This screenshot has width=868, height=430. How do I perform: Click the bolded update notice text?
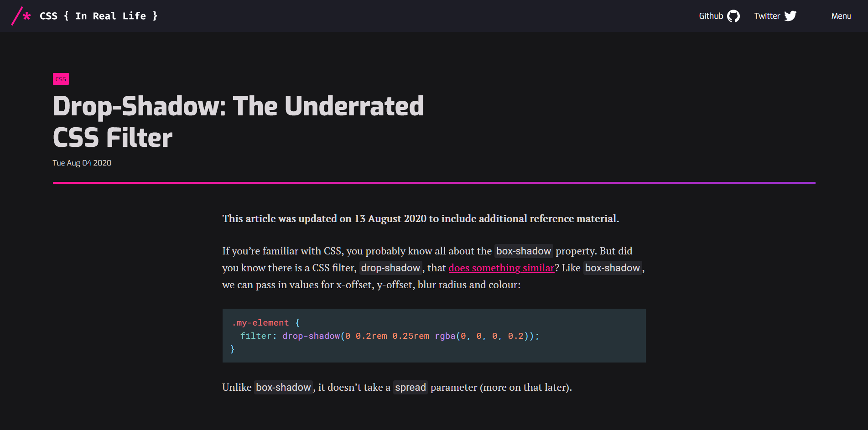[x=420, y=218]
